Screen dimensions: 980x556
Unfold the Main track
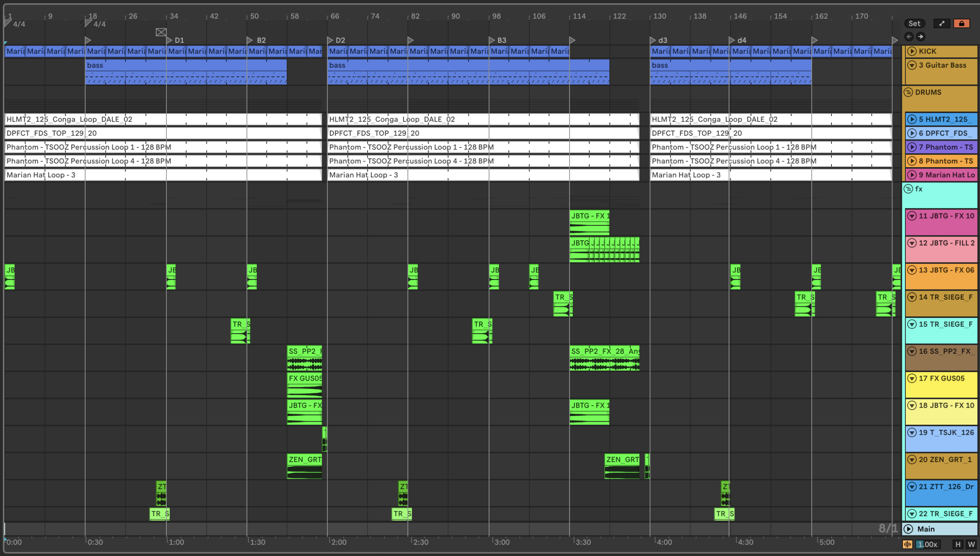pos(909,529)
